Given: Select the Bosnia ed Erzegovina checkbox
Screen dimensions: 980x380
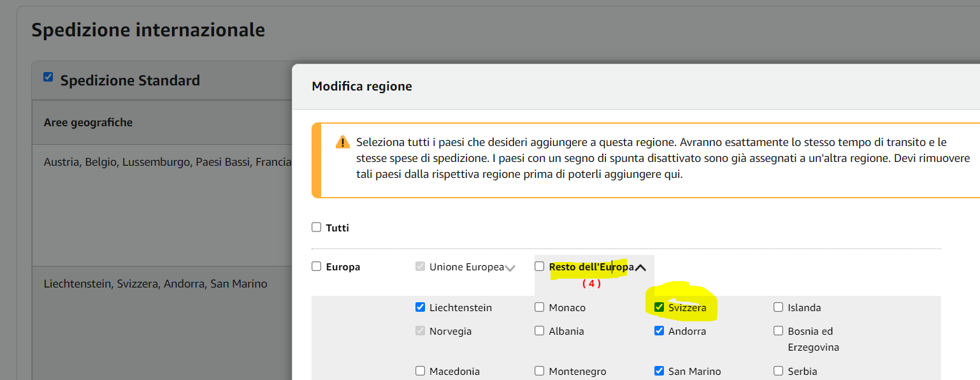Looking at the screenshot, I should pos(778,330).
